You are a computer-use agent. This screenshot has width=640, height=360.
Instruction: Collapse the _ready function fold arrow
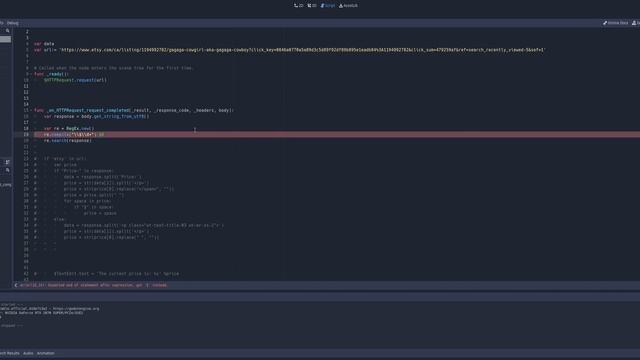(x=32, y=74)
